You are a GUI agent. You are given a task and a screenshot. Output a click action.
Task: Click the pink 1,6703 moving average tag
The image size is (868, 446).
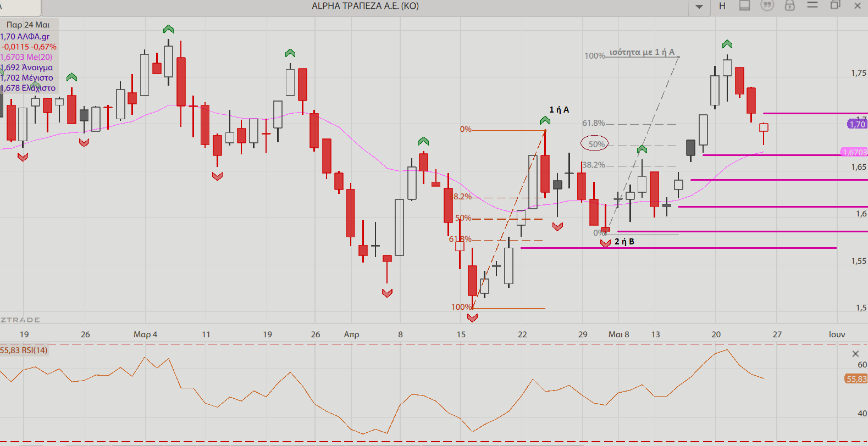pyautogui.click(x=854, y=153)
